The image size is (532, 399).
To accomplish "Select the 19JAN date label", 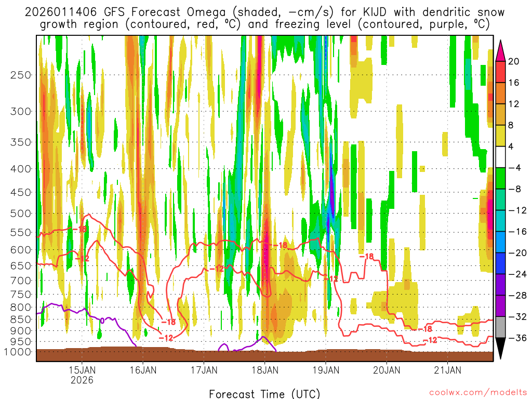I will tap(326, 370).
